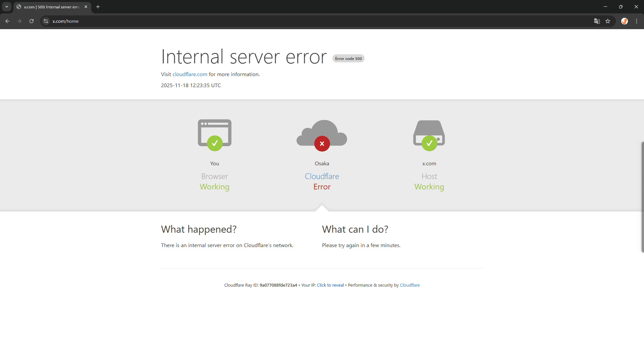Screen dimensions: 644x346
Task: Click the page's vertical scrollbar
Action: tap(642, 197)
